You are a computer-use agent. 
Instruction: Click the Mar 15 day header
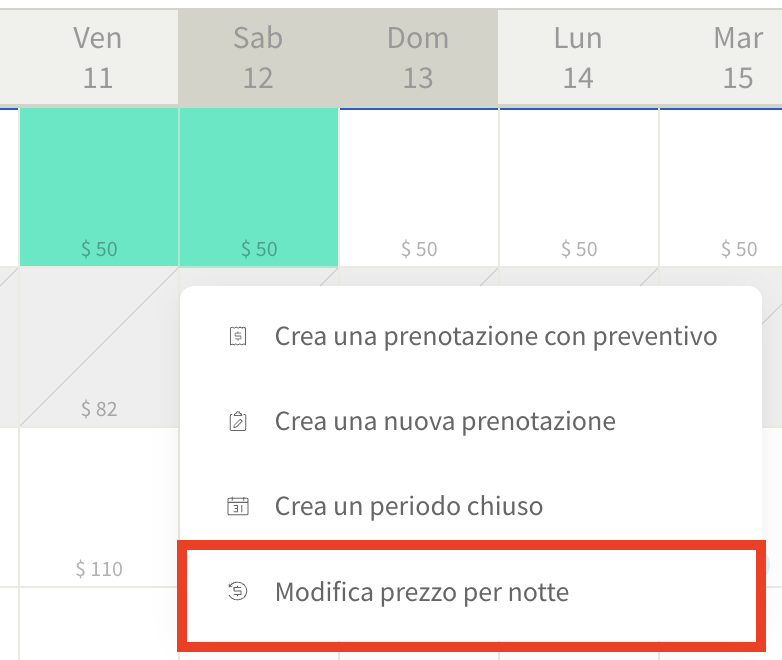coord(738,57)
